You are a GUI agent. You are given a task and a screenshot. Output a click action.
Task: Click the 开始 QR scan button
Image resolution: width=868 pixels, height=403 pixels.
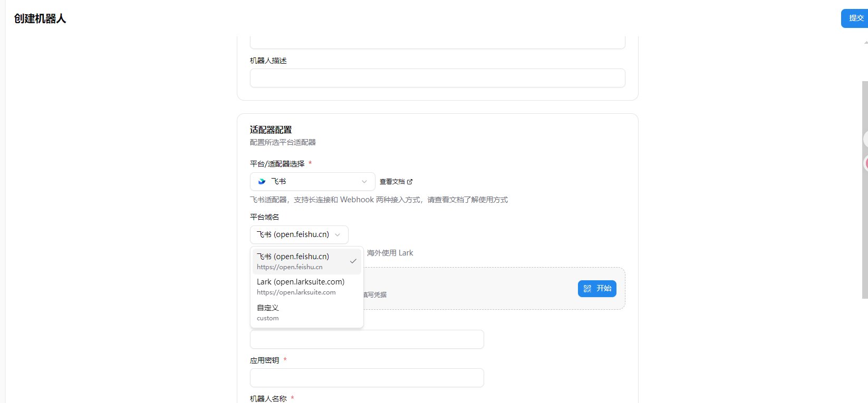point(597,289)
